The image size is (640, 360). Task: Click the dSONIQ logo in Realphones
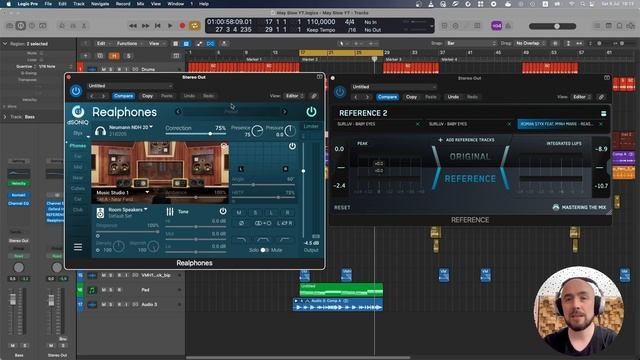point(78,116)
